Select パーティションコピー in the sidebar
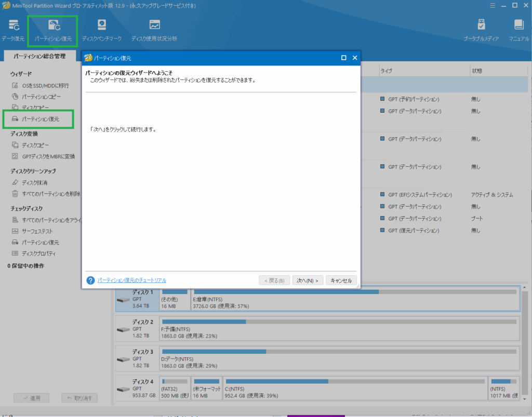Screen dimensions: 532x417 point(41,97)
